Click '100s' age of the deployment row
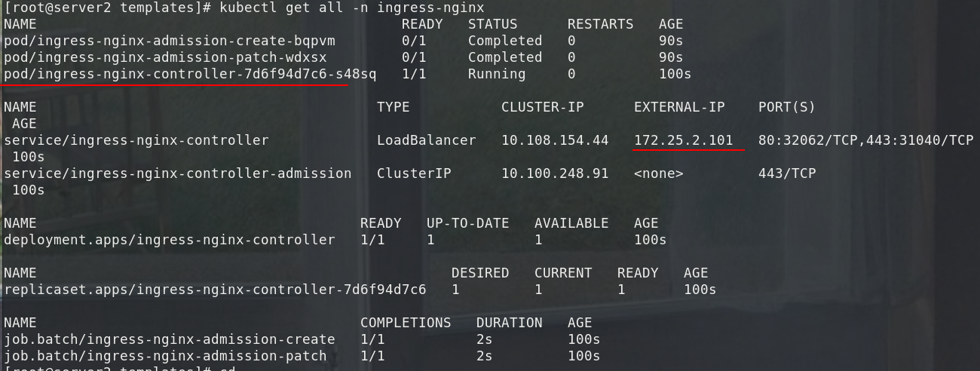Screen dimensions: 980x371 tap(651, 240)
